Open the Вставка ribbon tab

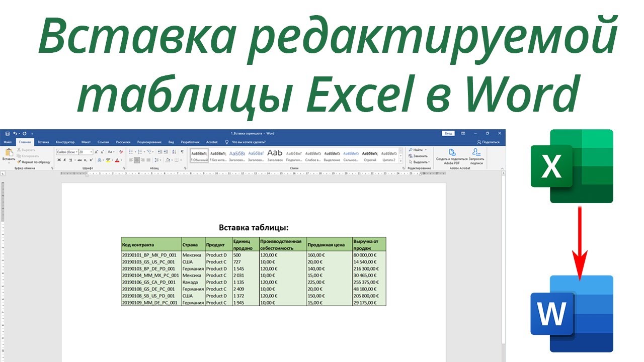(x=43, y=142)
